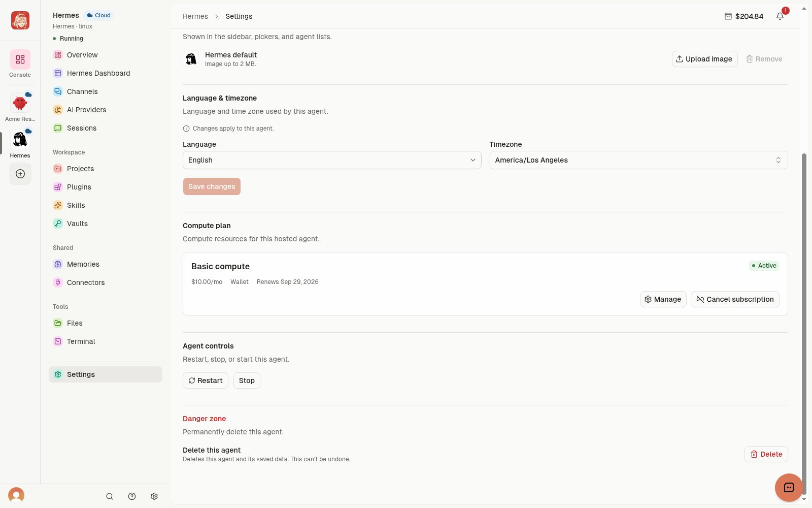Click Hermes breadcrumb link
812x508 pixels.
[x=195, y=16]
